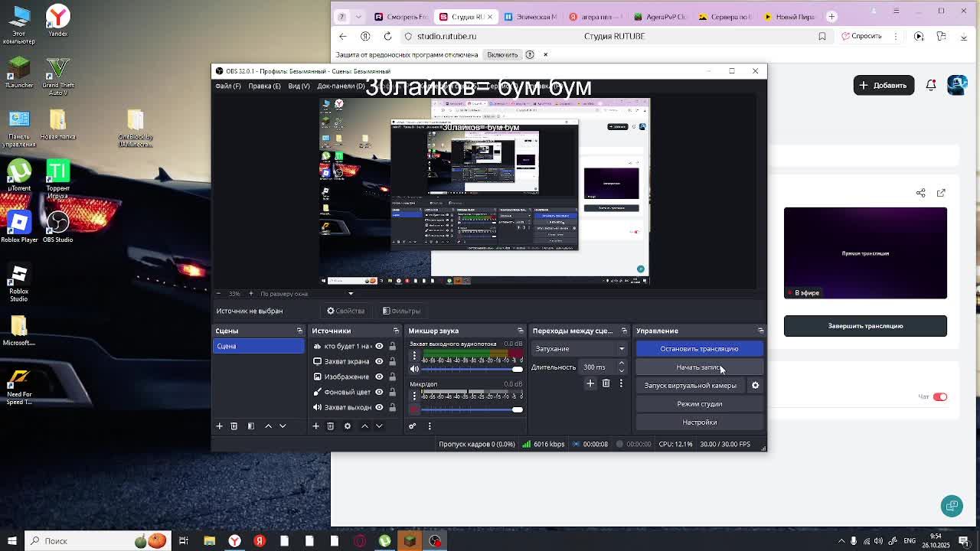Screen dimensions: 980x551
Task: Move source up in Sources panel
Action: (x=364, y=426)
